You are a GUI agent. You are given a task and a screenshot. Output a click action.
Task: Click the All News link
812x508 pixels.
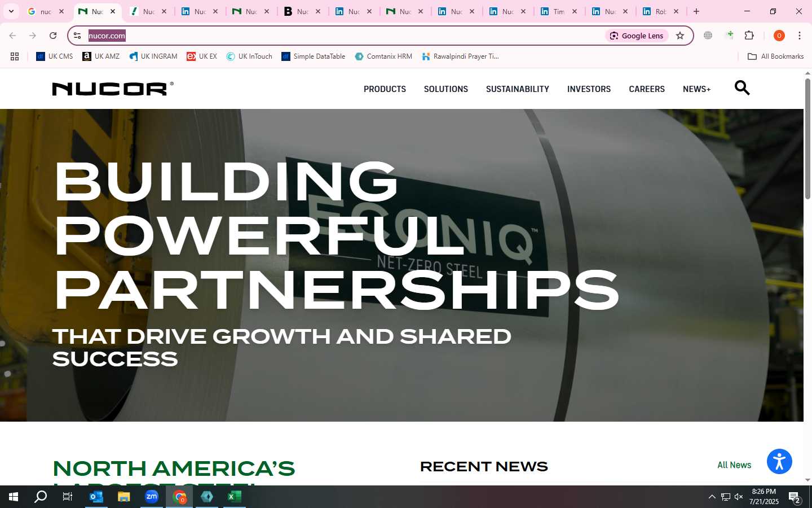pos(734,465)
